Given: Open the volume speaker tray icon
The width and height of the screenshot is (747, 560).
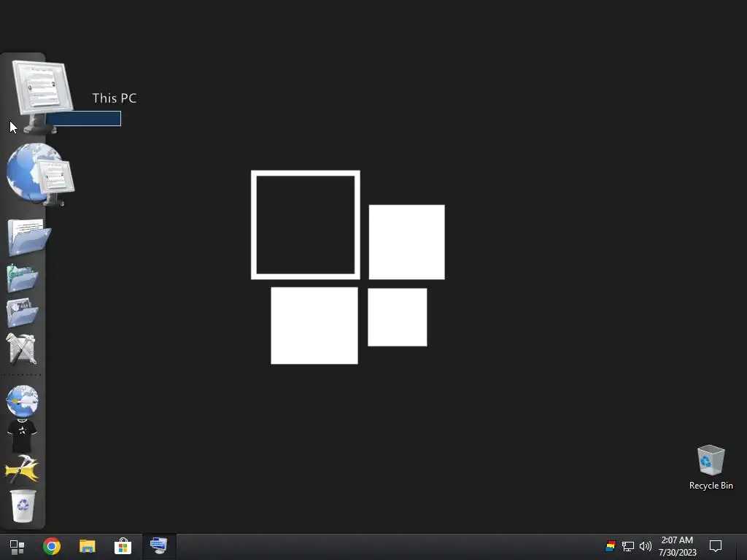Looking at the screenshot, I should coord(646,546).
